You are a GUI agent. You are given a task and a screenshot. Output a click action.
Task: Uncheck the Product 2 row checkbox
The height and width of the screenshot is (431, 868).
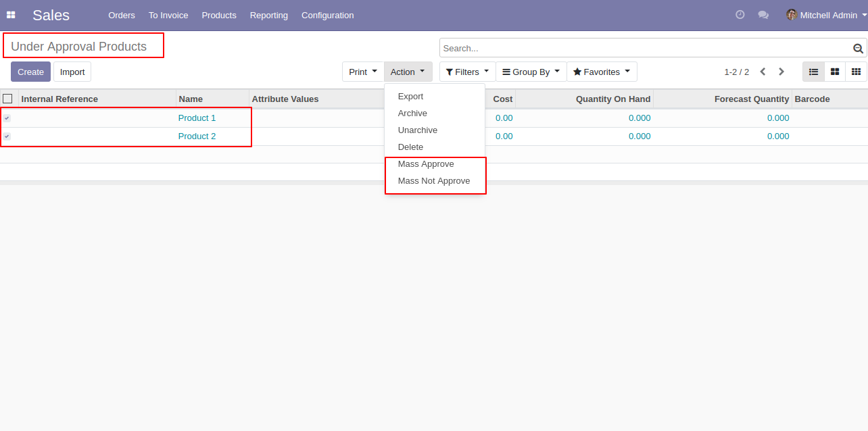(x=7, y=136)
